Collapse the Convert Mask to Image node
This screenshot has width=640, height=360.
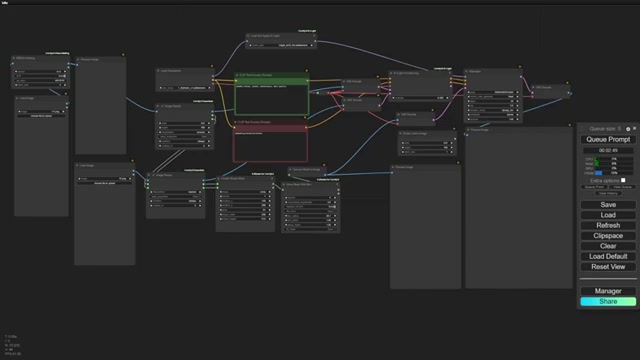(290, 169)
